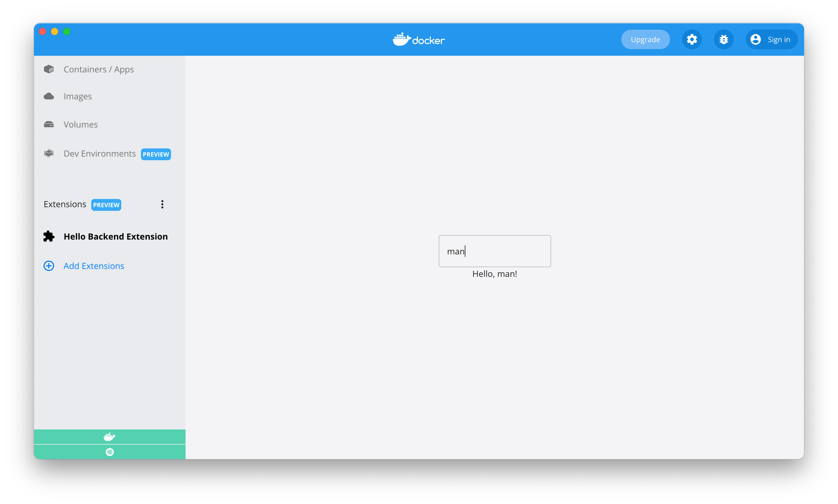Click the Docker whale logo in header
The height and width of the screenshot is (504, 838).
(418, 40)
